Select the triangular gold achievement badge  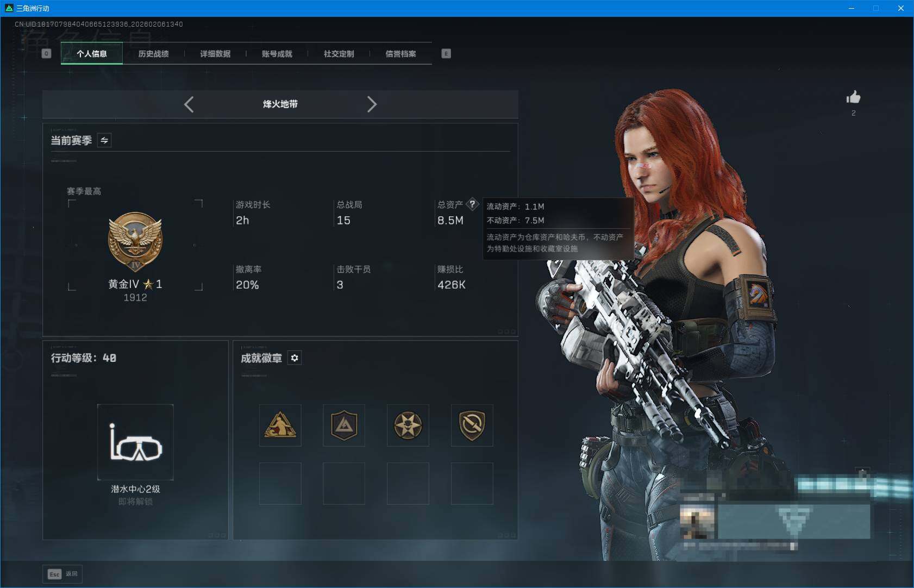tap(280, 426)
